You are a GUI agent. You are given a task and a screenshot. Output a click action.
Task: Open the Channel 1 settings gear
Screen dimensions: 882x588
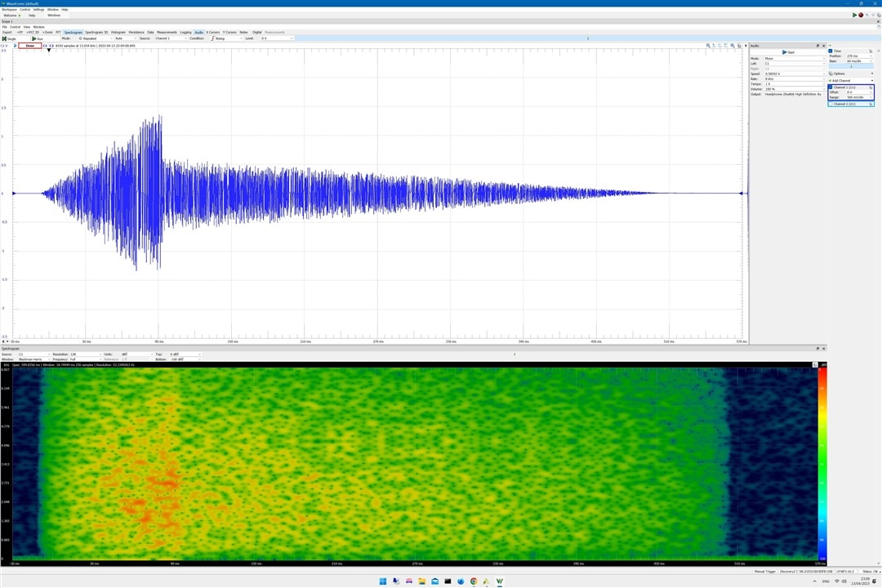click(x=871, y=87)
